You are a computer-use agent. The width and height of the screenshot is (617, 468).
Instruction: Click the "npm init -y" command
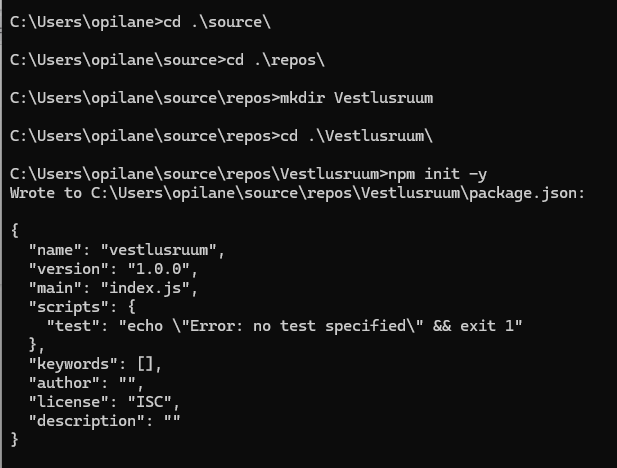pos(415,173)
